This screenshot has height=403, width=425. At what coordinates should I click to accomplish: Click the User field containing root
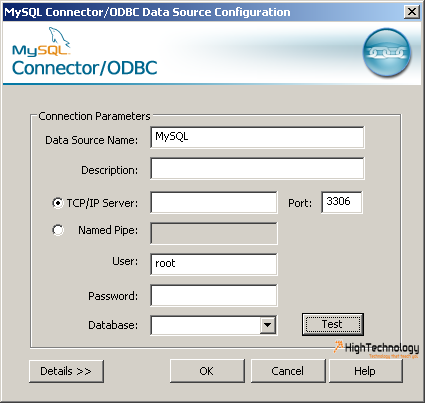(214, 264)
